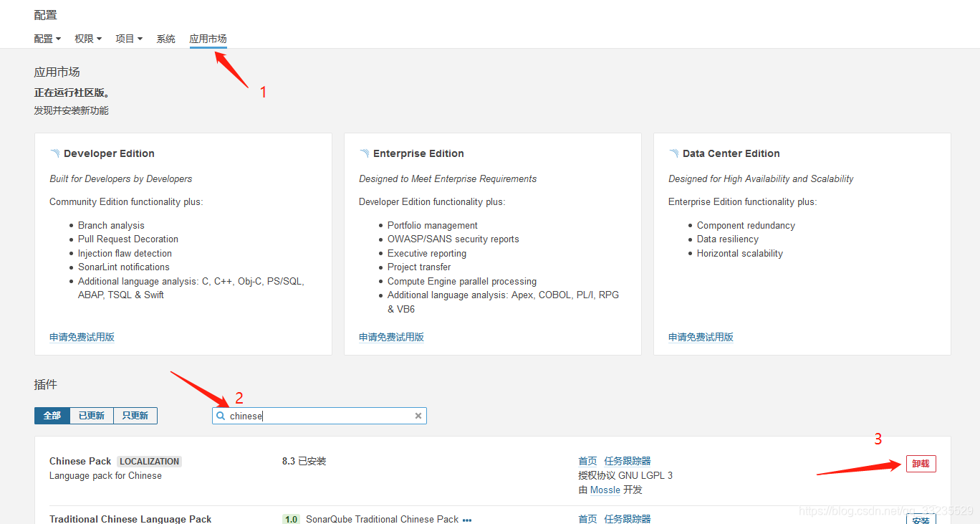Expand the 权限 dropdown menu
The image size is (980, 524).
coord(88,39)
